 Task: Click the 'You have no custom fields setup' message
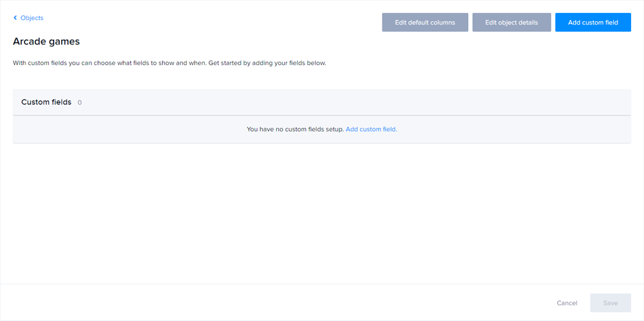[x=295, y=130]
